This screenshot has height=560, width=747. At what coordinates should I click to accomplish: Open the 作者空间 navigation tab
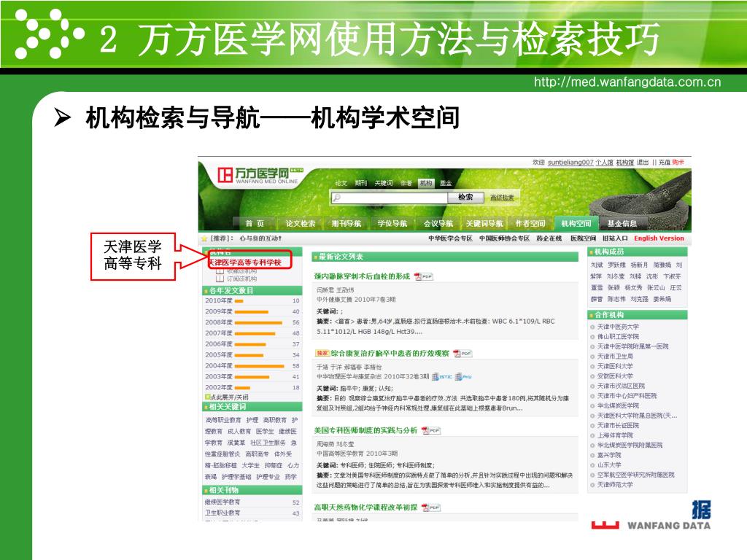(530, 223)
